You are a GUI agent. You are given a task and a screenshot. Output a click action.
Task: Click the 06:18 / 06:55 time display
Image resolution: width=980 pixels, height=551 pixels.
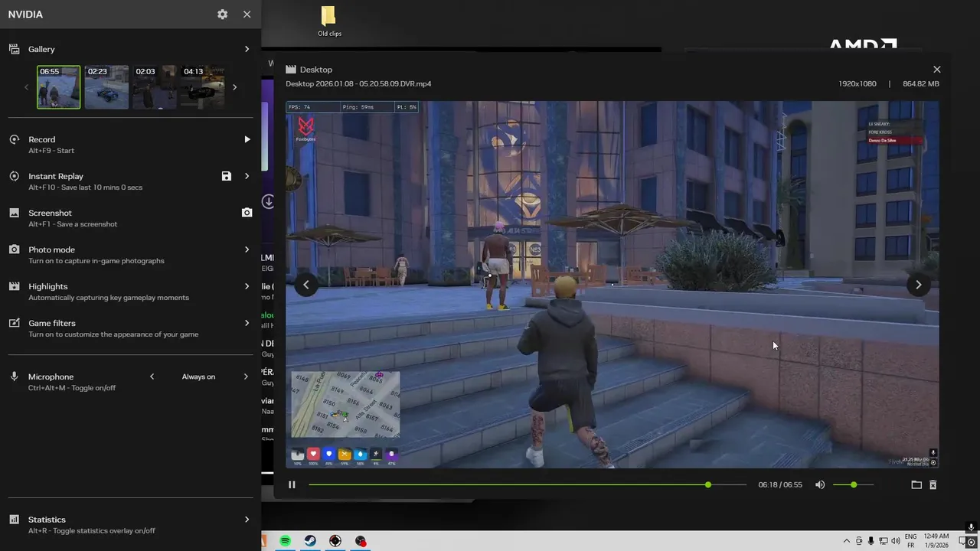pyautogui.click(x=780, y=484)
